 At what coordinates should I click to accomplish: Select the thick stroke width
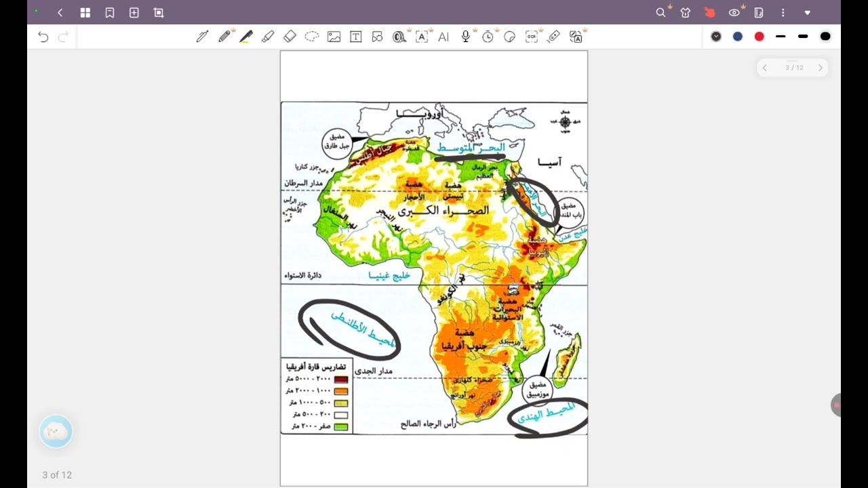(804, 37)
